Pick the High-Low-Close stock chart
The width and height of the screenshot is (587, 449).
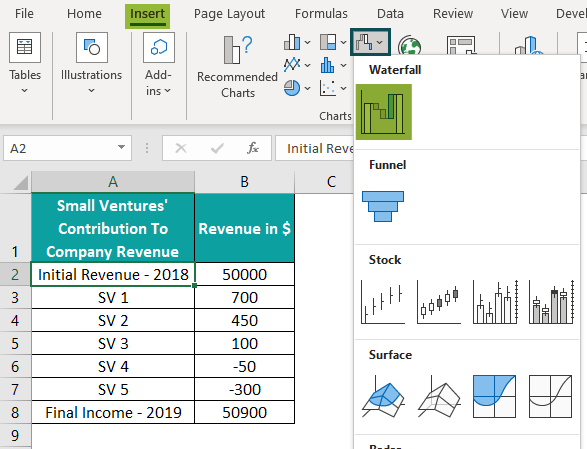[383, 302]
